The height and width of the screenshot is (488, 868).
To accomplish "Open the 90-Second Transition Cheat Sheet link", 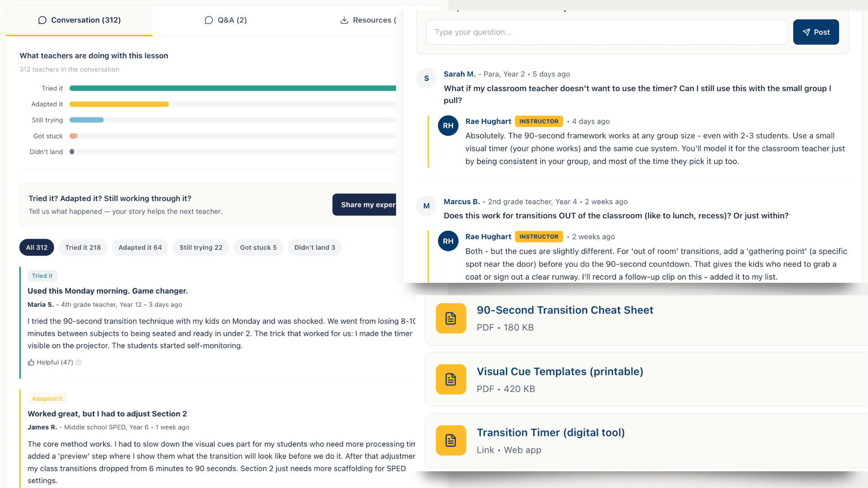I will tap(565, 310).
